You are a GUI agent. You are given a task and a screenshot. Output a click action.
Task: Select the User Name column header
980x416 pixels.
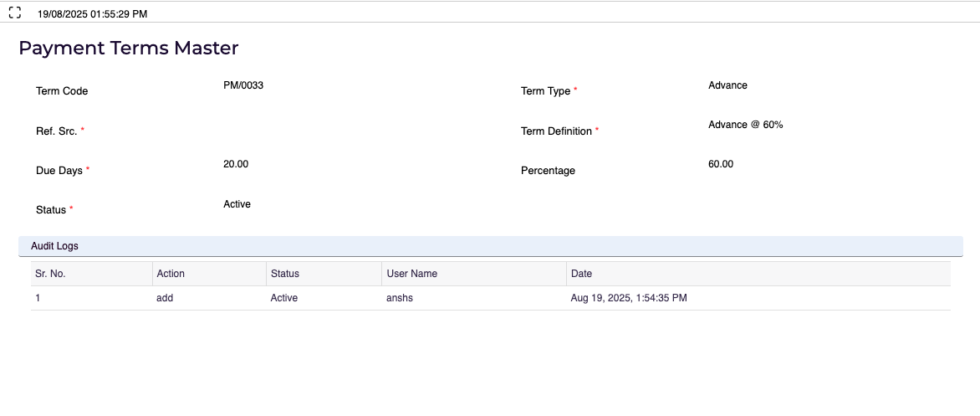coord(411,274)
